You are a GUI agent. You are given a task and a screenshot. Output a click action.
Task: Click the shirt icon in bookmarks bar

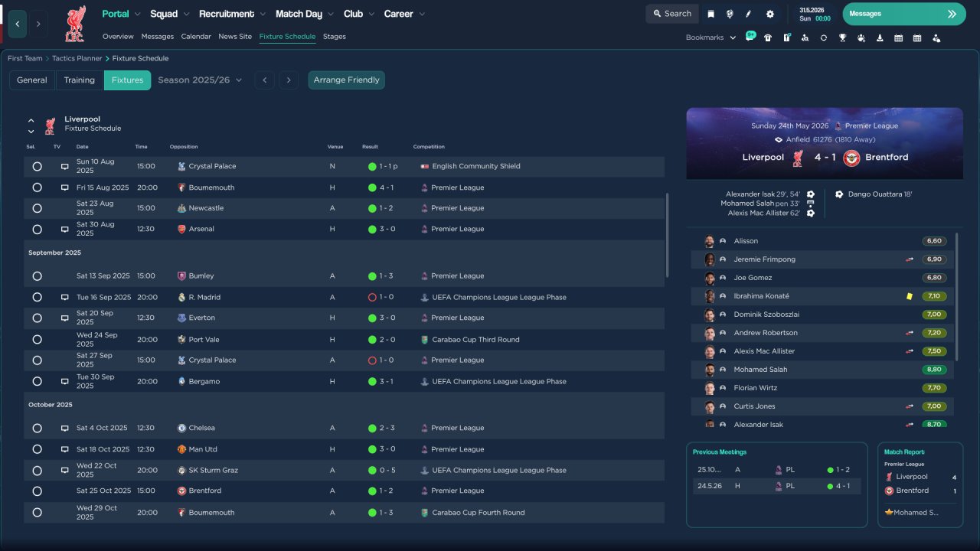coord(768,37)
